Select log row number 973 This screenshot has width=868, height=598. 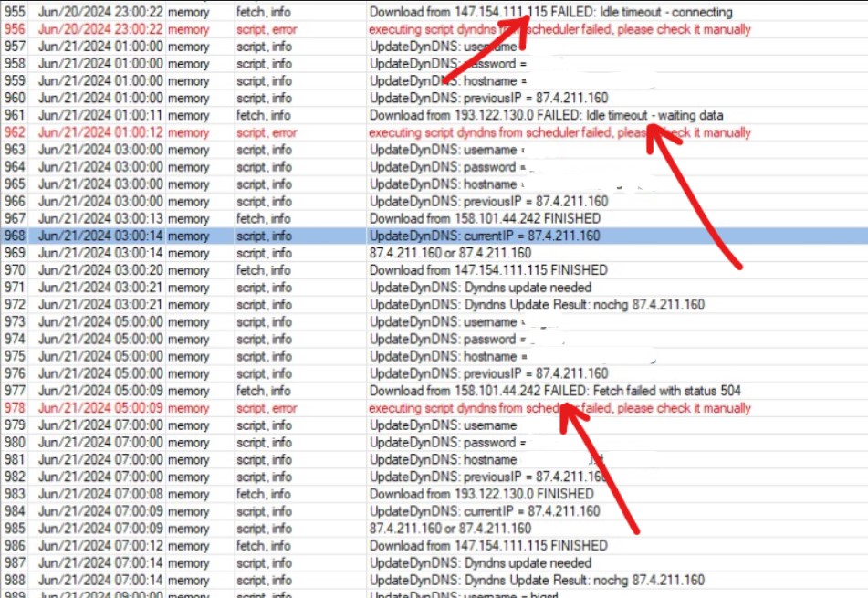(15, 321)
